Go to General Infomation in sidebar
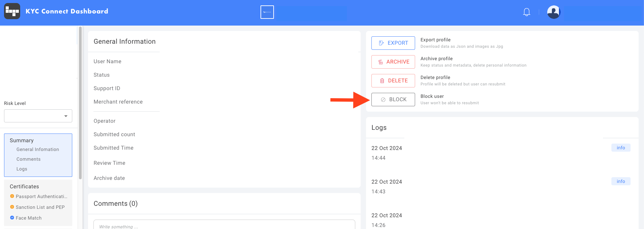Image resolution: width=644 pixels, height=229 pixels. [38, 149]
